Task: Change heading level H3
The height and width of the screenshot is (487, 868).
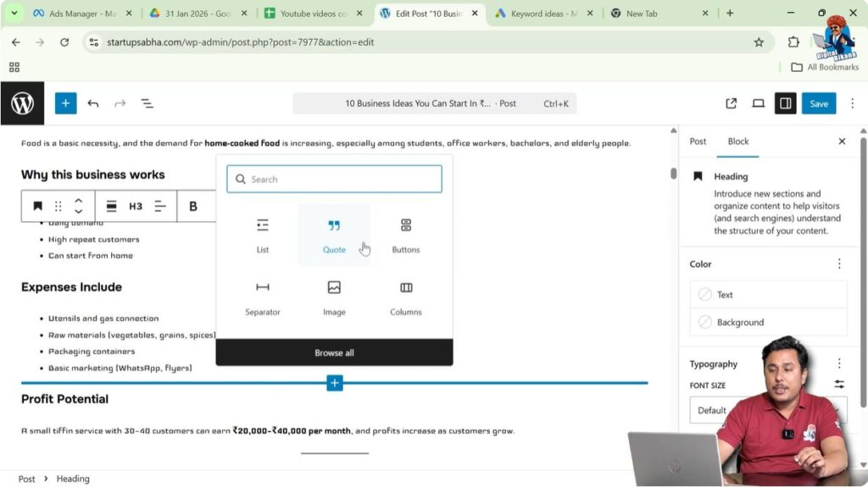Action: [136, 207]
